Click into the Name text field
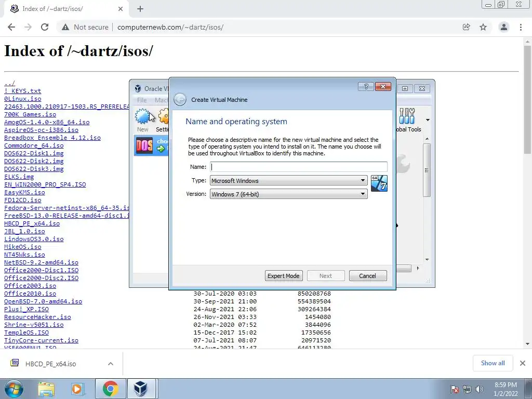Screen dimensions: 532x399 [299, 167]
